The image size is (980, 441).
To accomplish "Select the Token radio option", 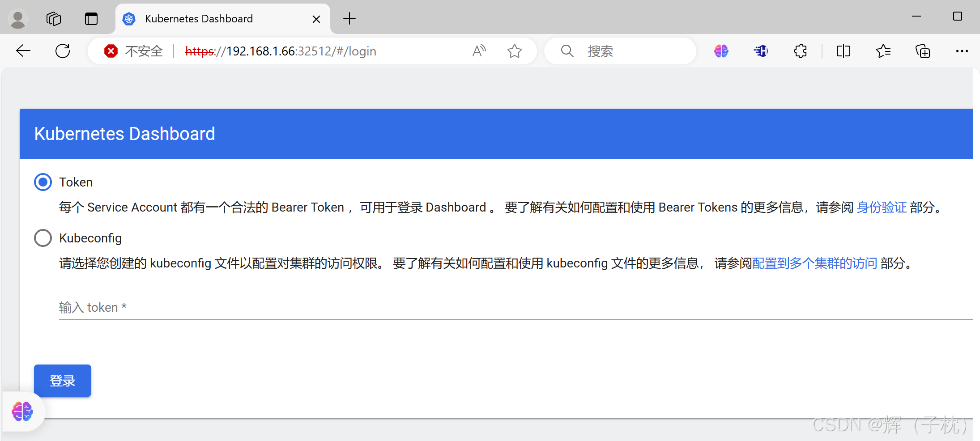I will (x=43, y=182).
